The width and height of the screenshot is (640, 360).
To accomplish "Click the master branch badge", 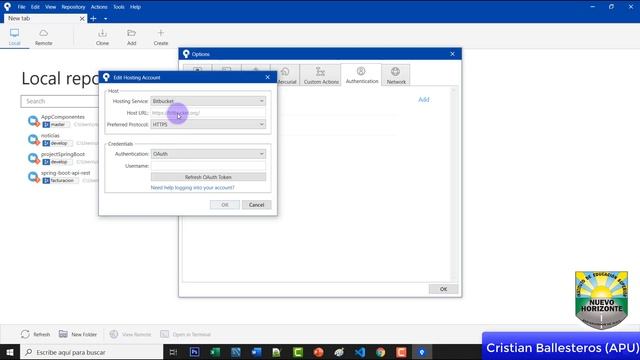I will (x=56, y=124).
